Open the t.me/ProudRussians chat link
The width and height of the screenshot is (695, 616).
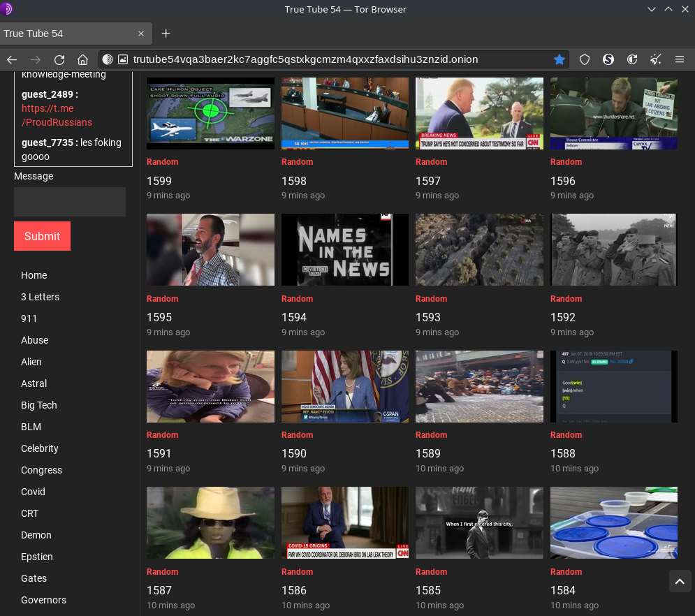point(57,115)
